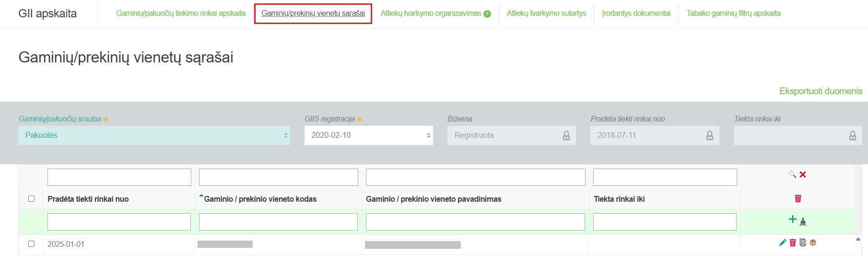Click the Eksportuoti duomenis link
868x256 pixels.
821,91
